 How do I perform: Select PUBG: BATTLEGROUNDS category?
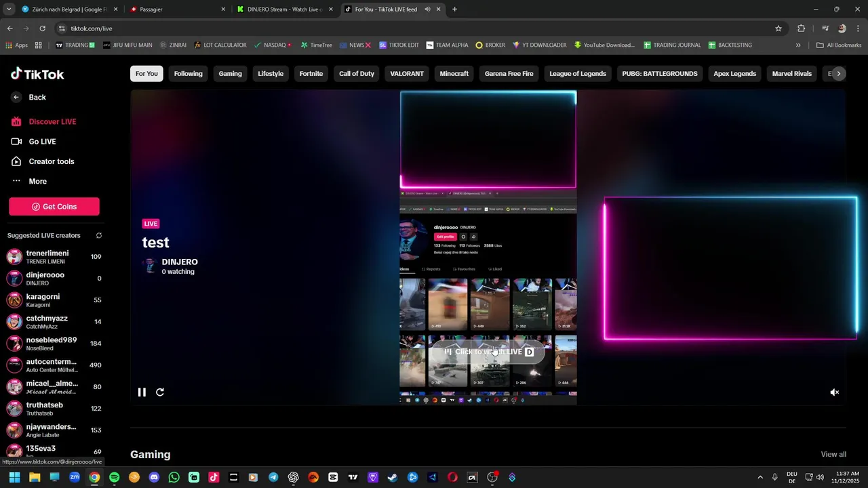click(x=660, y=74)
